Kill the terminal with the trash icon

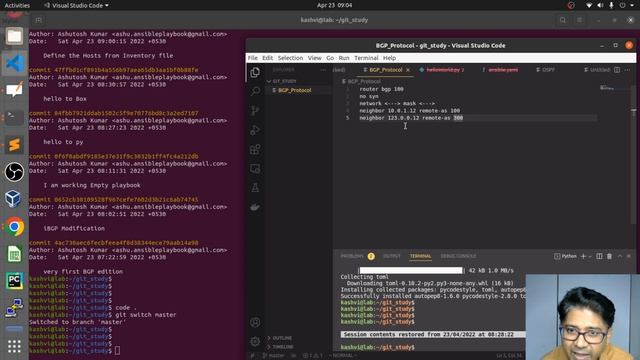pos(609,256)
